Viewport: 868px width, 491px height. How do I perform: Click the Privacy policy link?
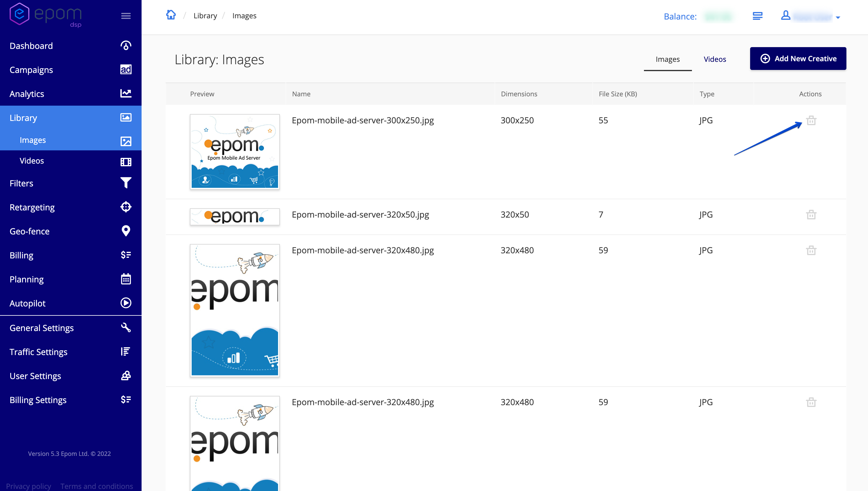[28, 486]
